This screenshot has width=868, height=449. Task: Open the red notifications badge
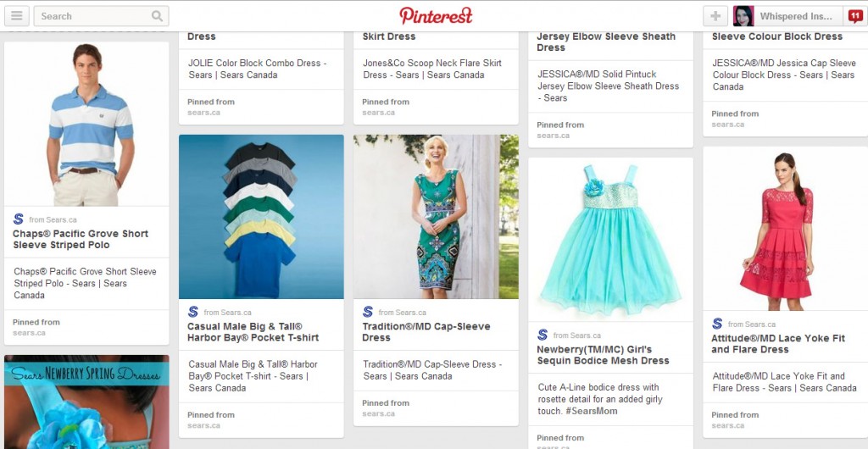tap(855, 16)
